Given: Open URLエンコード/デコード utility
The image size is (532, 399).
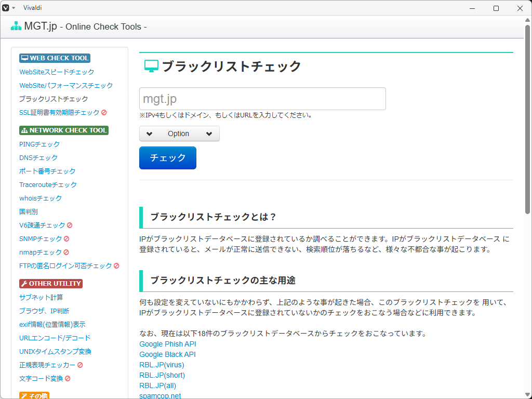Looking at the screenshot, I should [x=55, y=338].
